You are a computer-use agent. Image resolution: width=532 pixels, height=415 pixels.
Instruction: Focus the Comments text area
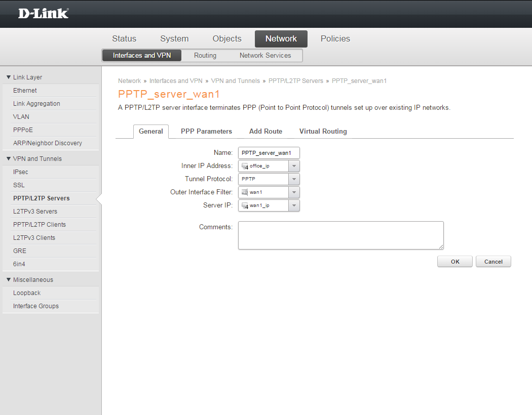[340, 235]
